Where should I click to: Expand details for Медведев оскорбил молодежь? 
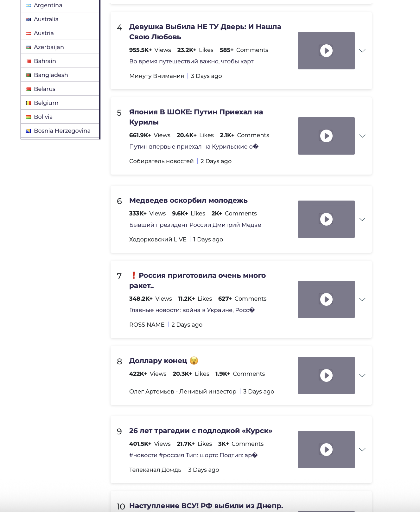point(362,219)
